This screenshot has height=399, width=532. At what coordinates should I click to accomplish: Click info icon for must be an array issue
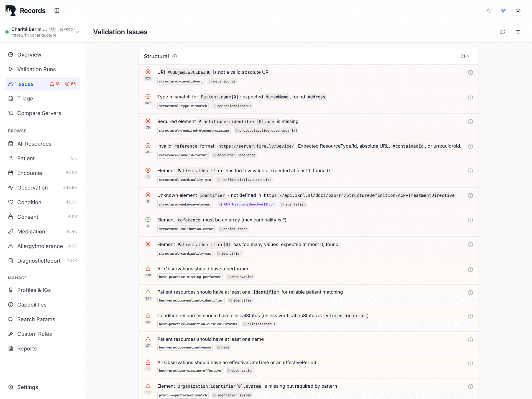[470, 220]
